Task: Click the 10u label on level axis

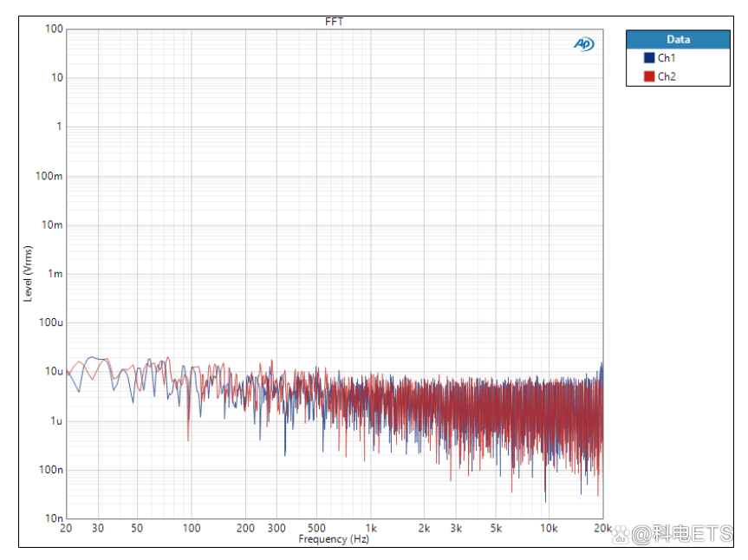Action: pos(54,371)
